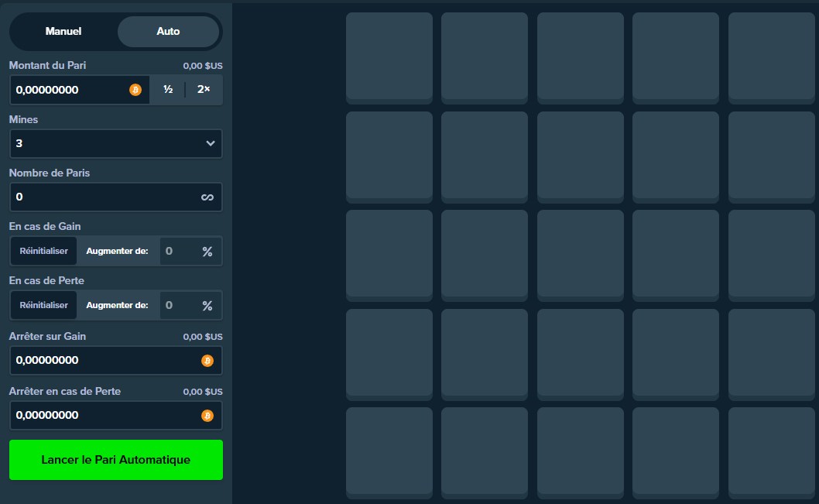Halve the bet with the ½ button

(x=168, y=90)
